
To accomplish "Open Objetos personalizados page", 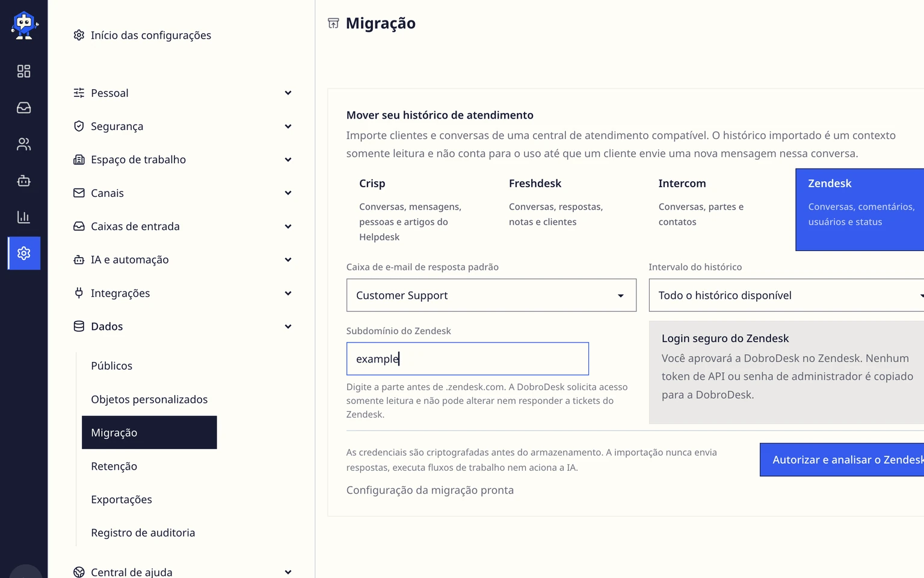I will tap(149, 399).
